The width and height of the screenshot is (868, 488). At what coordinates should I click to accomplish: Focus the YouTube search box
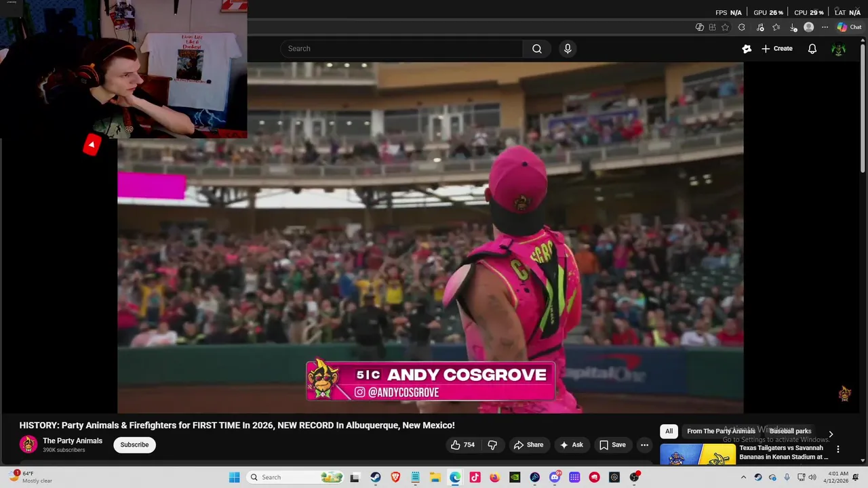pos(401,49)
